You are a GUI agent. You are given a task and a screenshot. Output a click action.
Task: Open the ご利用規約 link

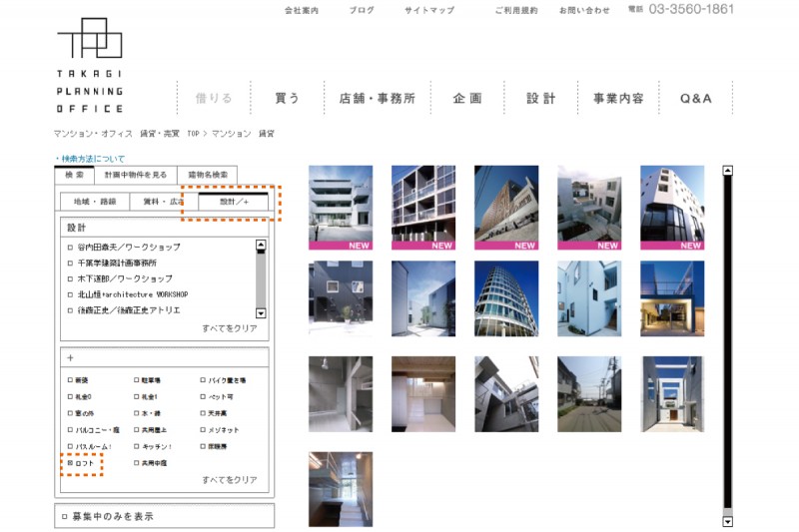point(516,10)
